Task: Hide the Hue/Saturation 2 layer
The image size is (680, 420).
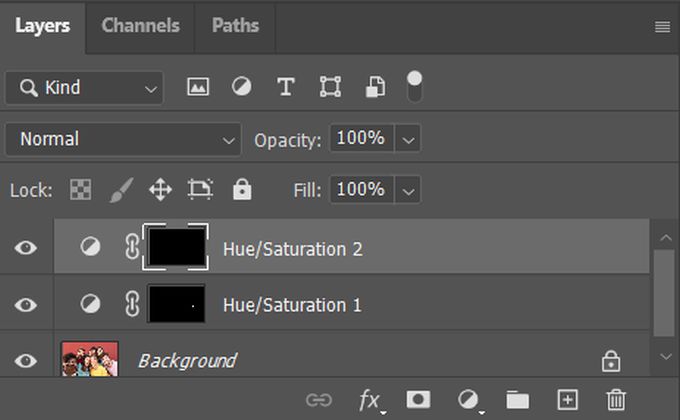Action: tap(26, 247)
